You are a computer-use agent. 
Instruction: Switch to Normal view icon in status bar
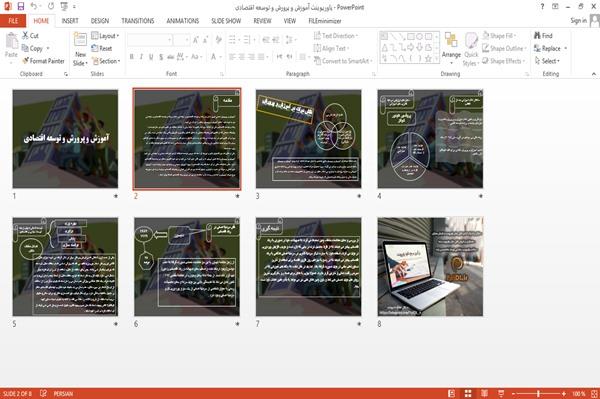[452, 393]
